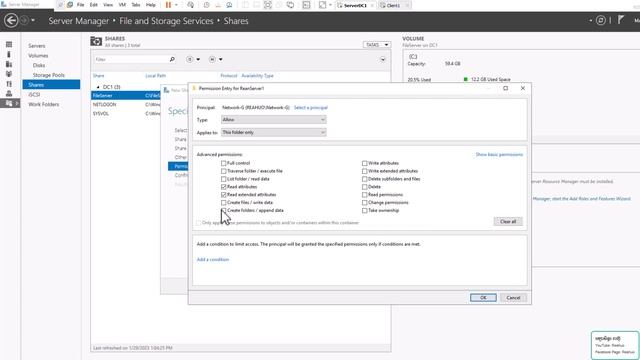The image size is (640, 360).
Task: Switch to the ServerDC1 VM tab
Action: (x=355, y=5)
